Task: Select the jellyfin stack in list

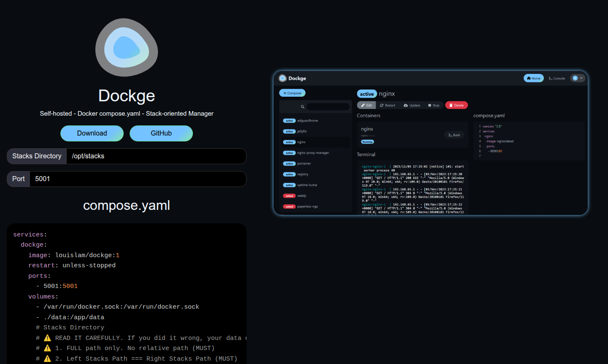Action: pyautogui.click(x=302, y=131)
